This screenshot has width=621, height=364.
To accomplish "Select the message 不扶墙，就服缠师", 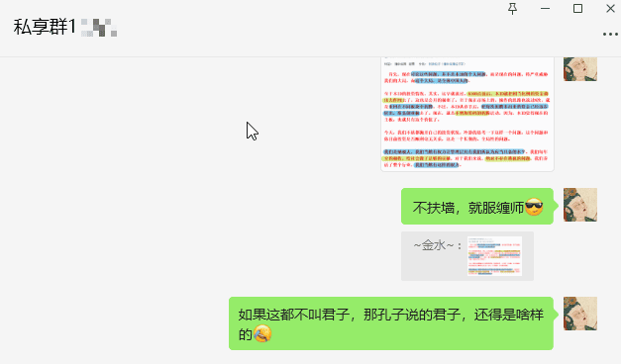I will click(x=477, y=207).
